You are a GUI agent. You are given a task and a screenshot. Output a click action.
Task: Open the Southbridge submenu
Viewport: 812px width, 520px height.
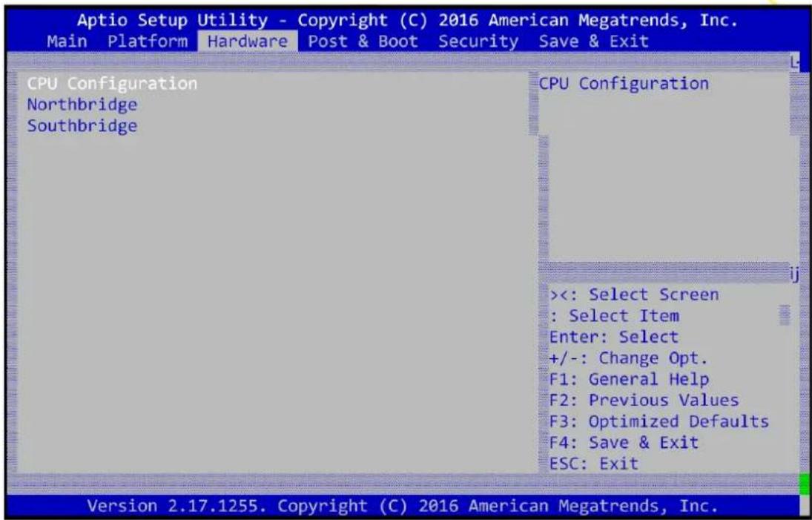coord(82,126)
